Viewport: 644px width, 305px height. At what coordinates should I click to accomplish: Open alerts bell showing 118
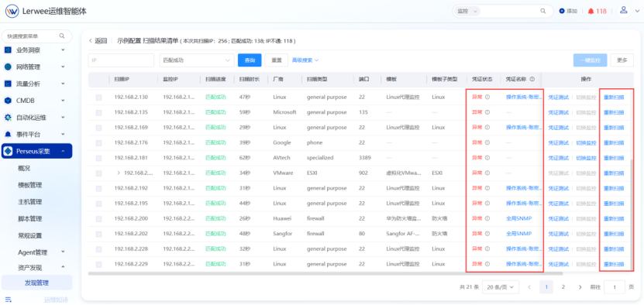click(591, 11)
